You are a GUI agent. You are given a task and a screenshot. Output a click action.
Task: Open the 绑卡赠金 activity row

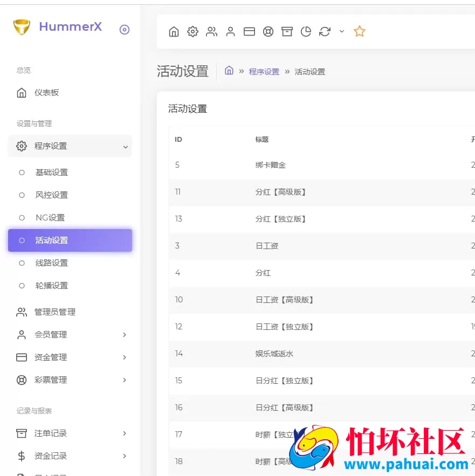[x=271, y=165]
